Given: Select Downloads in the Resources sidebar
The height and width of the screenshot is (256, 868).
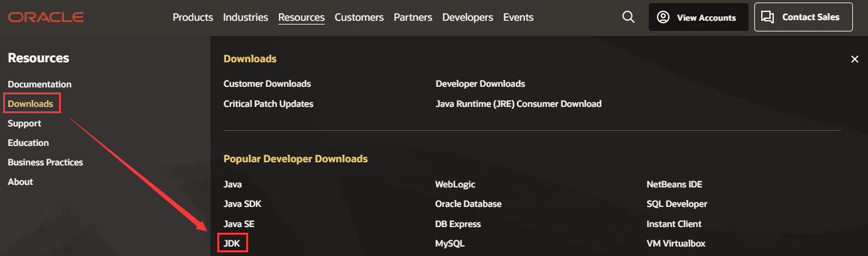Looking at the screenshot, I should tap(30, 104).
